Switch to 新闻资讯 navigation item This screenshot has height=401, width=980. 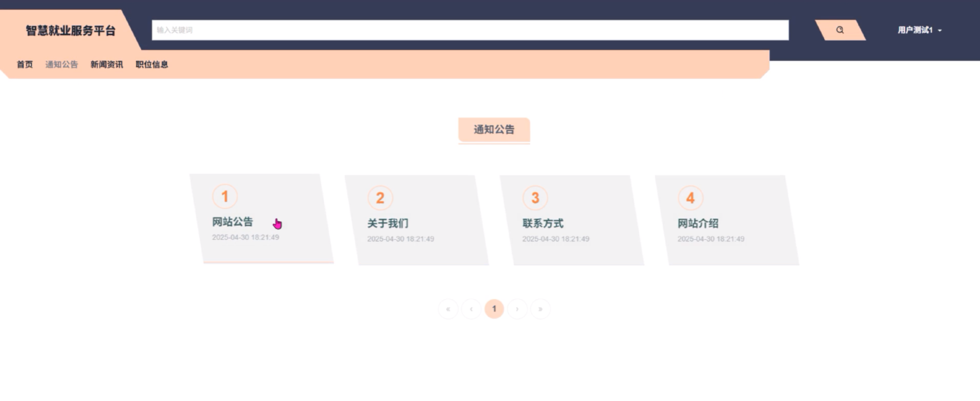(107, 64)
